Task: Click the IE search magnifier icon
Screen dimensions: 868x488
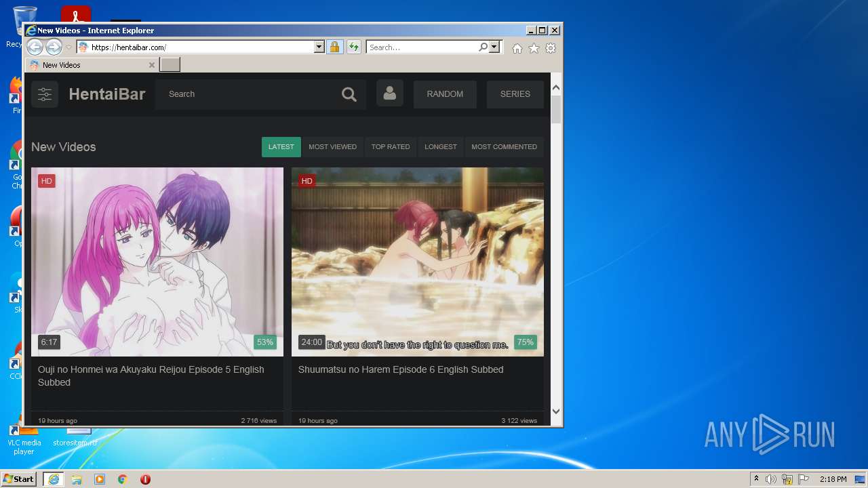Action: pos(483,47)
